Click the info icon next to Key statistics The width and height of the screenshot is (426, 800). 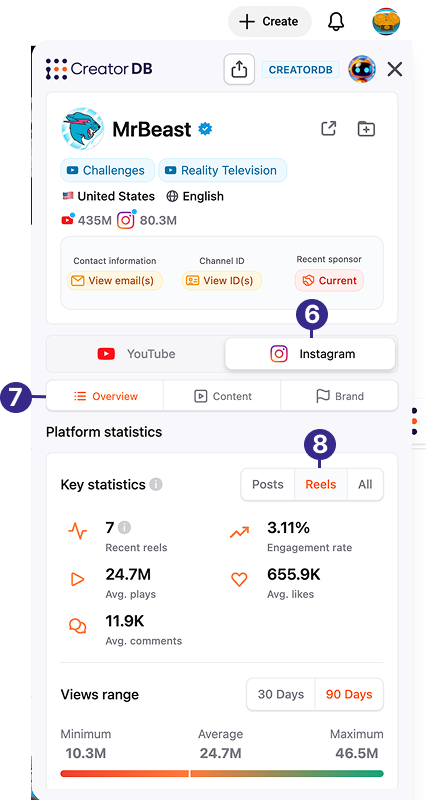pos(156,484)
